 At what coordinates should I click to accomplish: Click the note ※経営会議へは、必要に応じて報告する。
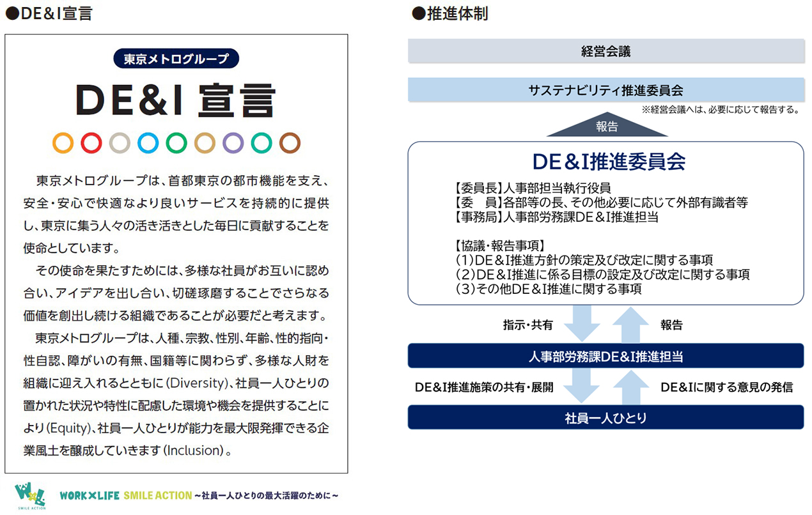pos(721,110)
